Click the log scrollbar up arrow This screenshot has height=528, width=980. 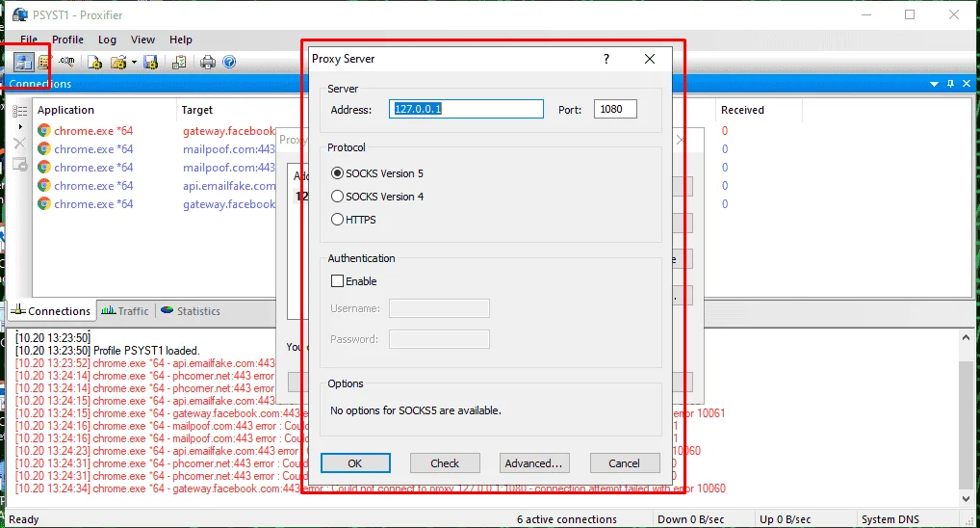click(x=966, y=338)
